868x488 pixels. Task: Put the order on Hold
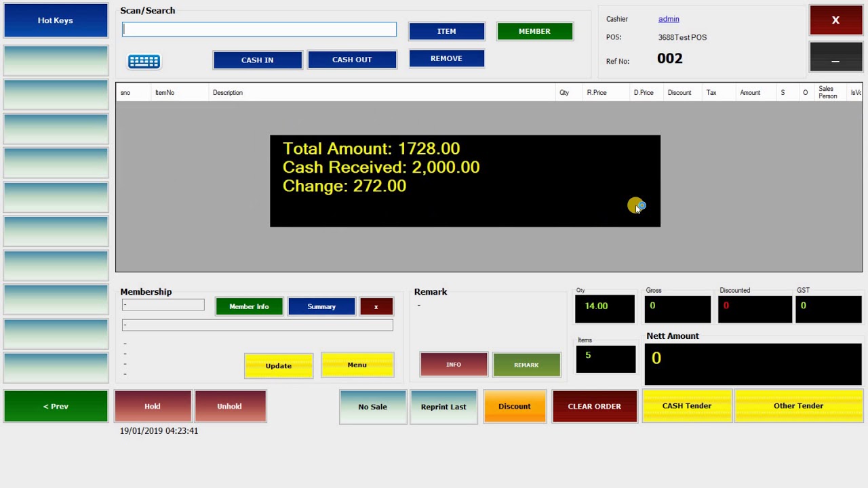153,406
